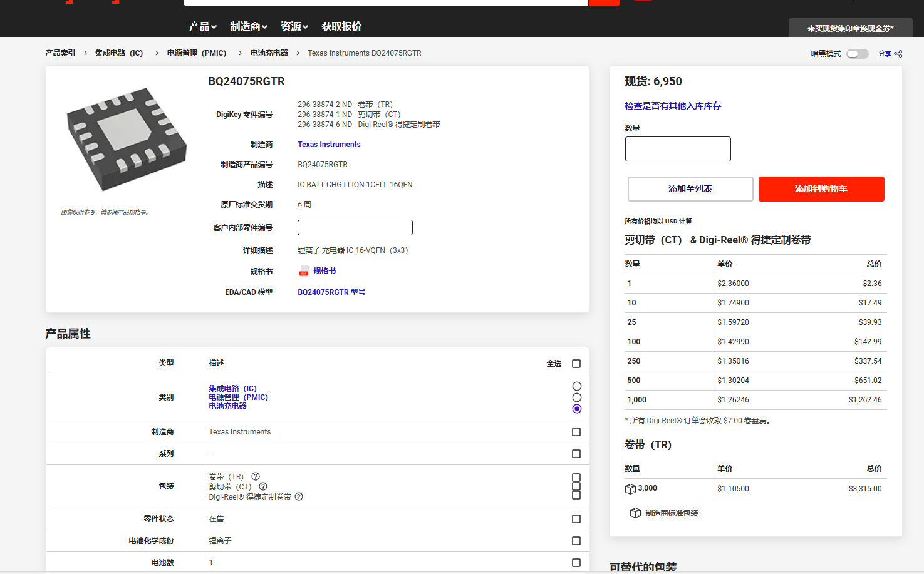
Task: Click help icon next to 剪切带 (CT) packaging
Action: pos(263,486)
